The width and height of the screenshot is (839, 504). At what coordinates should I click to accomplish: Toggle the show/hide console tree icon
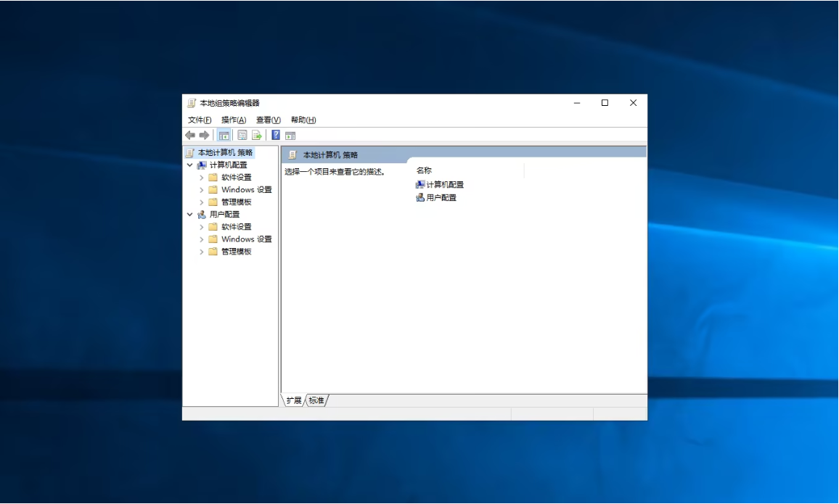coord(224,135)
